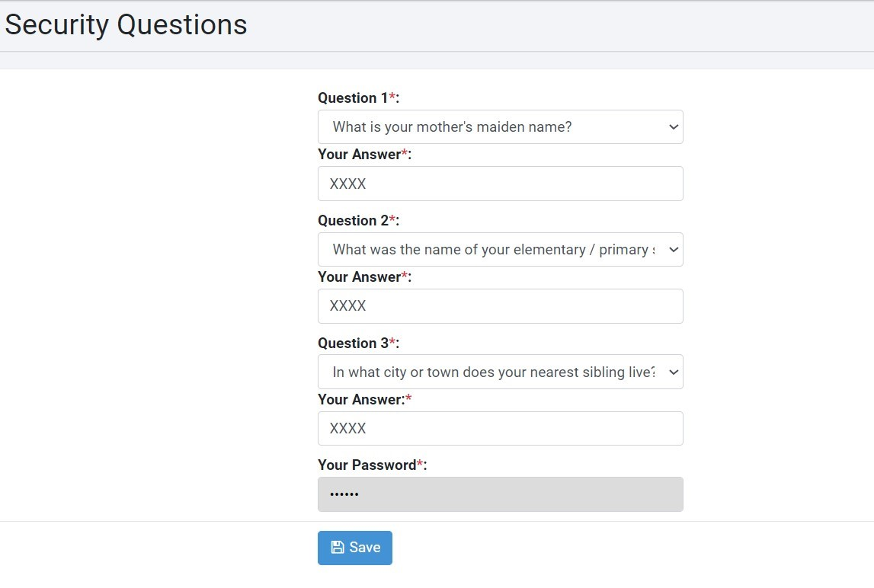This screenshot has height=588, width=874.
Task: Click the chevron arrow of Question 2 dropdown
Action: point(674,250)
